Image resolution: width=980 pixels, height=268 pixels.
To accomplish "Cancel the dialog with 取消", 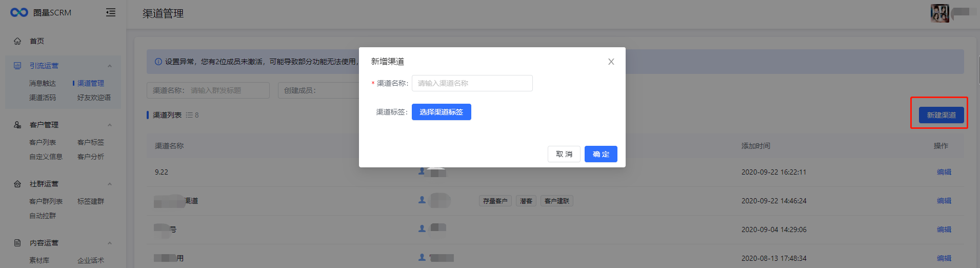I will click(x=564, y=154).
